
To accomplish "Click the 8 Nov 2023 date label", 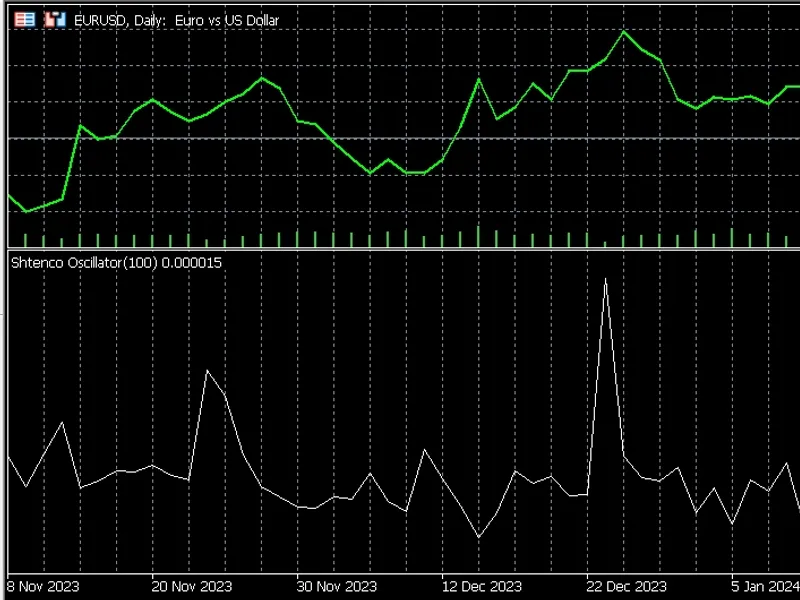I will [x=43, y=586].
